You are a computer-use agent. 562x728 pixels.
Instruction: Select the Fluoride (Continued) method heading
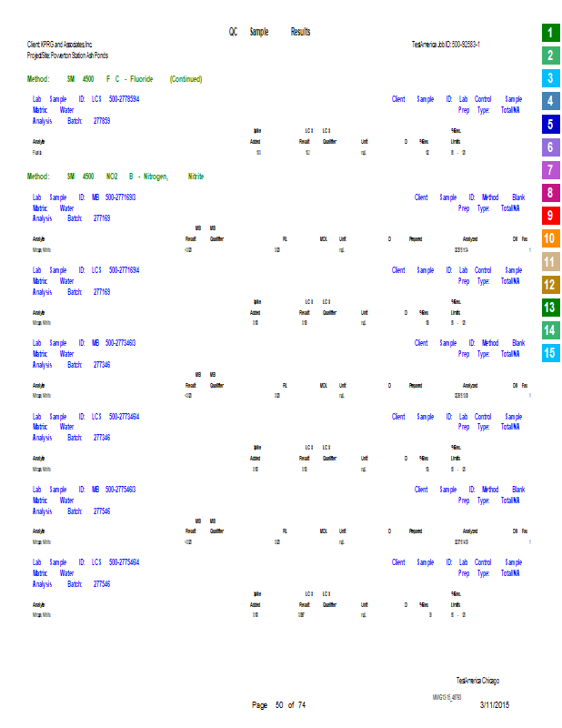[115, 79]
